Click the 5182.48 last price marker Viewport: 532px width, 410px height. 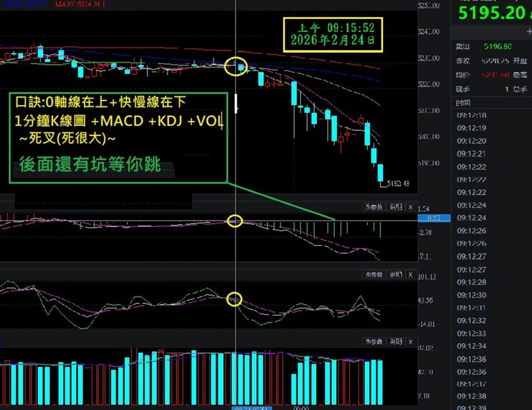(398, 184)
